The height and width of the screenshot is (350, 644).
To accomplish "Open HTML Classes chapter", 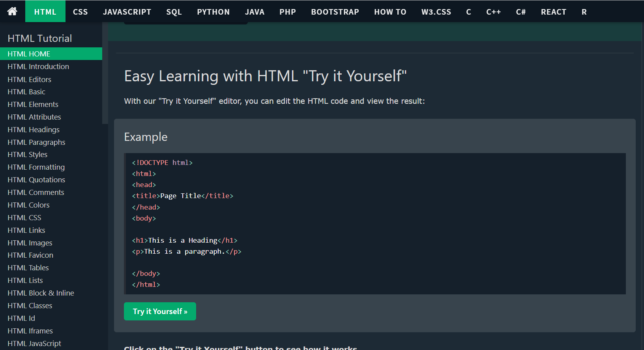I will coord(51,305).
